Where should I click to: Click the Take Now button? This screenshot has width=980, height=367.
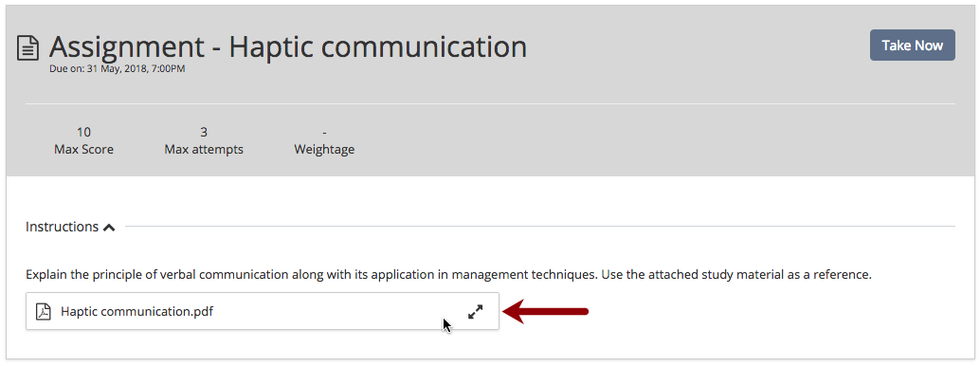(x=912, y=45)
